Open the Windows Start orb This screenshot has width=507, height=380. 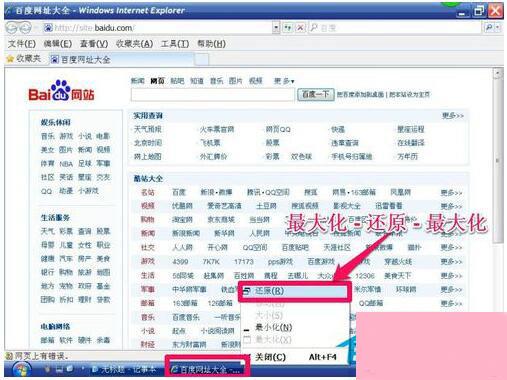click(22, 370)
